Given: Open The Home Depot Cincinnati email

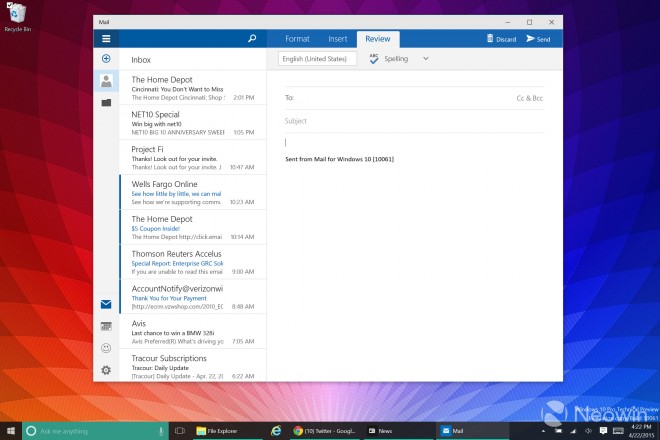Looking at the screenshot, I should pos(193,88).
